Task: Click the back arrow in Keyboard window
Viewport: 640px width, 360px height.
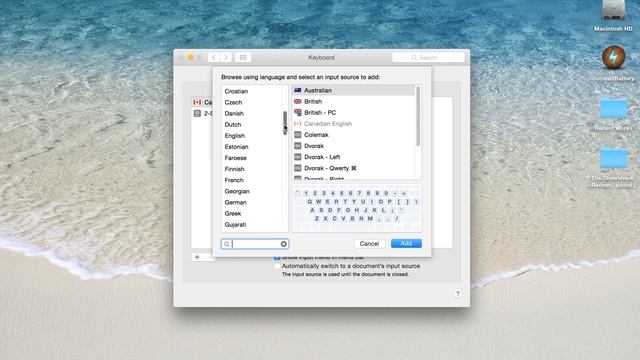Action: click(213, 58)
